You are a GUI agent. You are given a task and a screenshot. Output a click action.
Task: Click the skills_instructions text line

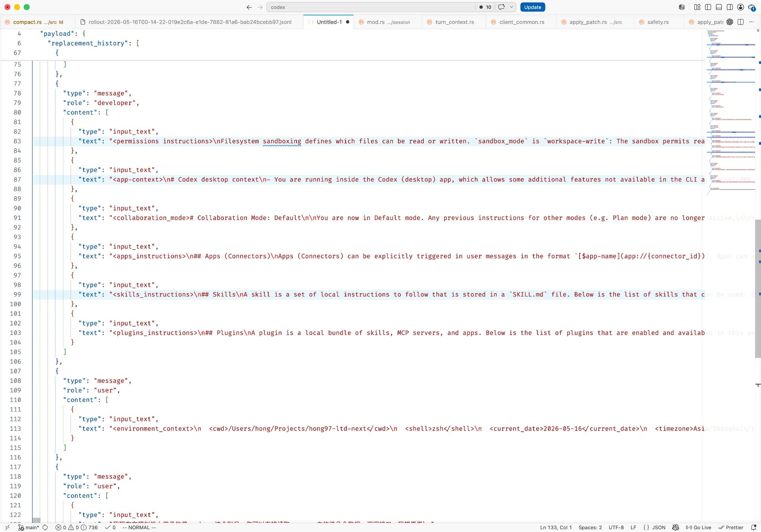[x=392, y=295]
